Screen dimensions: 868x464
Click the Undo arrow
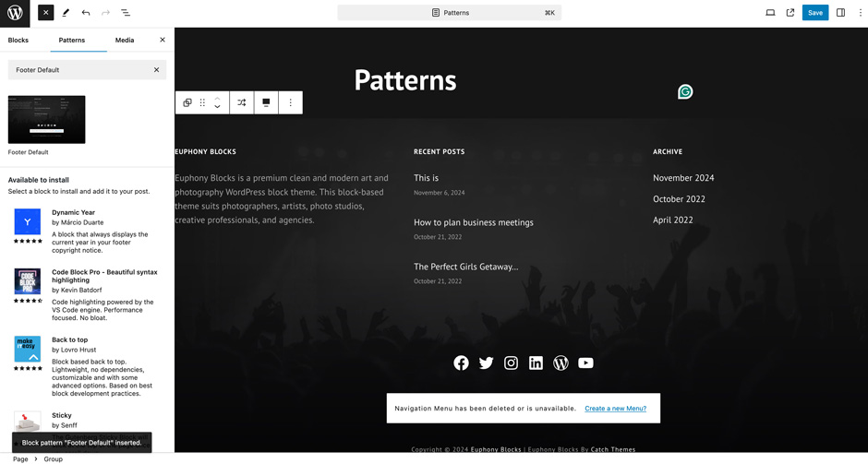click(x=86, y=13)
